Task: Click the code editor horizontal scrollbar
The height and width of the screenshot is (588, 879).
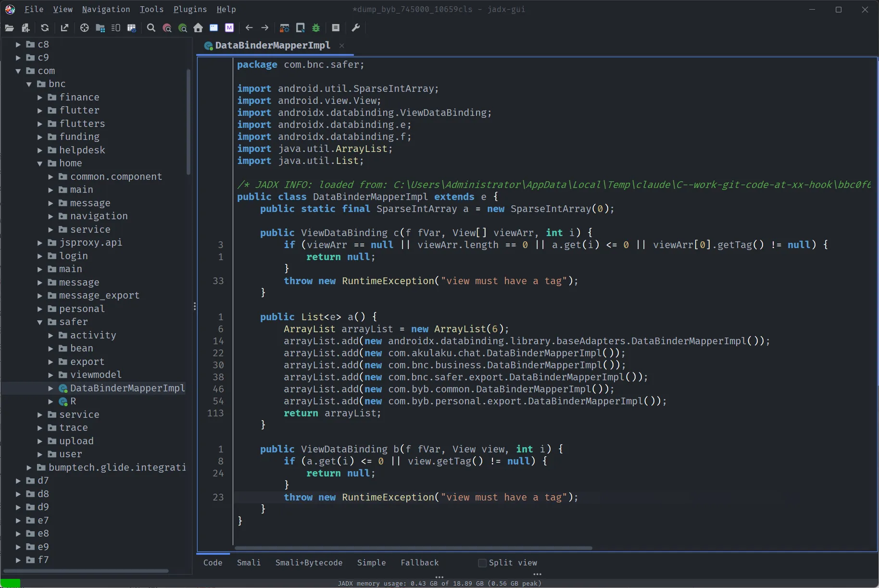Action: click(x=413, y=548)
